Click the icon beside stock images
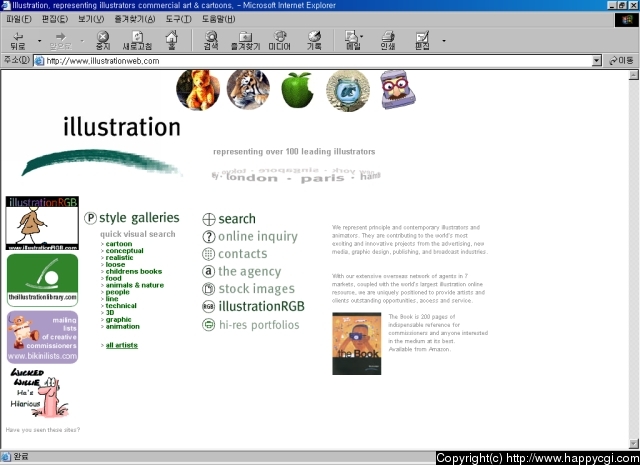This screenshot has width=640, height=465. point(209,289)
